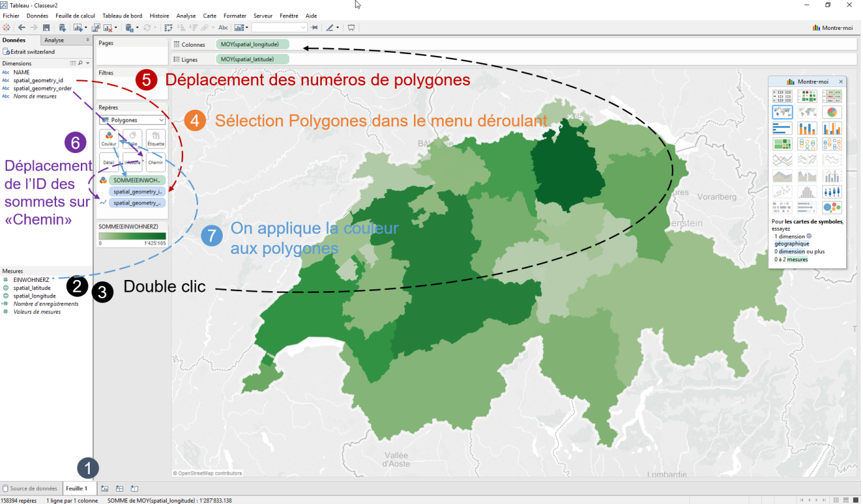Click the MOY(spatial_longitude) pill on Colonnes
Viewport: 863px width, 504px height.
coord(253,44)
